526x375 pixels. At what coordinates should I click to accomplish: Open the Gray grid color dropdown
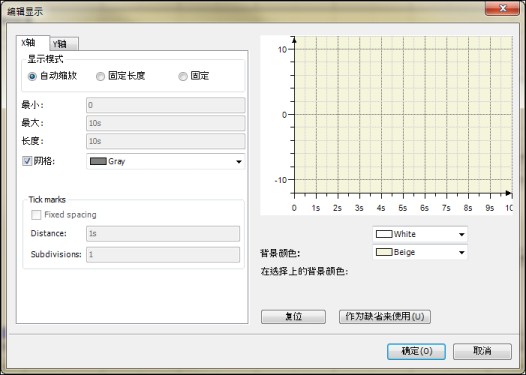point(166,162)
